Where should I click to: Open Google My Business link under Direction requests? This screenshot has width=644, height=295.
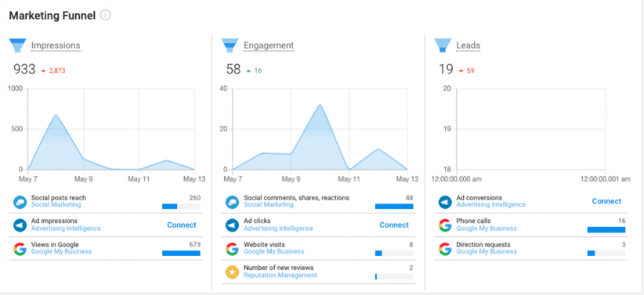pyautogui.click(x=487, y=252)
